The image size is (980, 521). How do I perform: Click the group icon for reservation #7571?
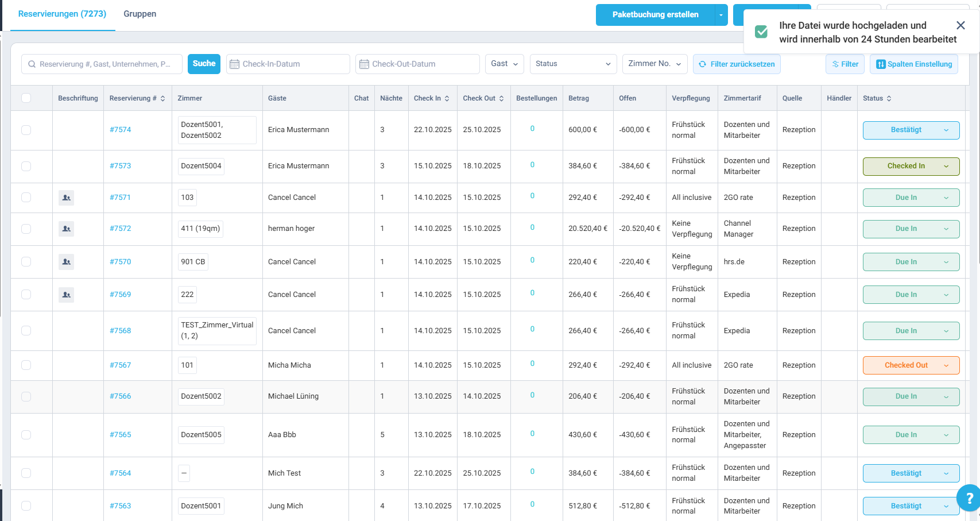pos(67,198)
